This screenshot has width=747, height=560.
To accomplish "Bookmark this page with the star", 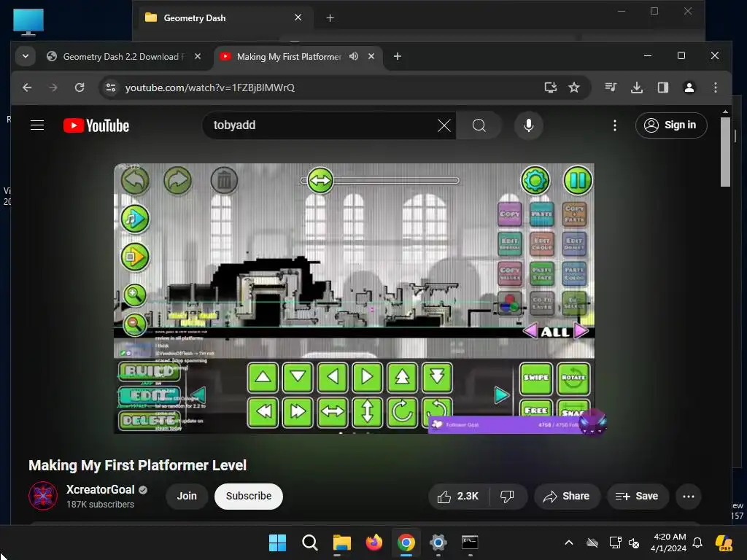I will coord(574,87).
